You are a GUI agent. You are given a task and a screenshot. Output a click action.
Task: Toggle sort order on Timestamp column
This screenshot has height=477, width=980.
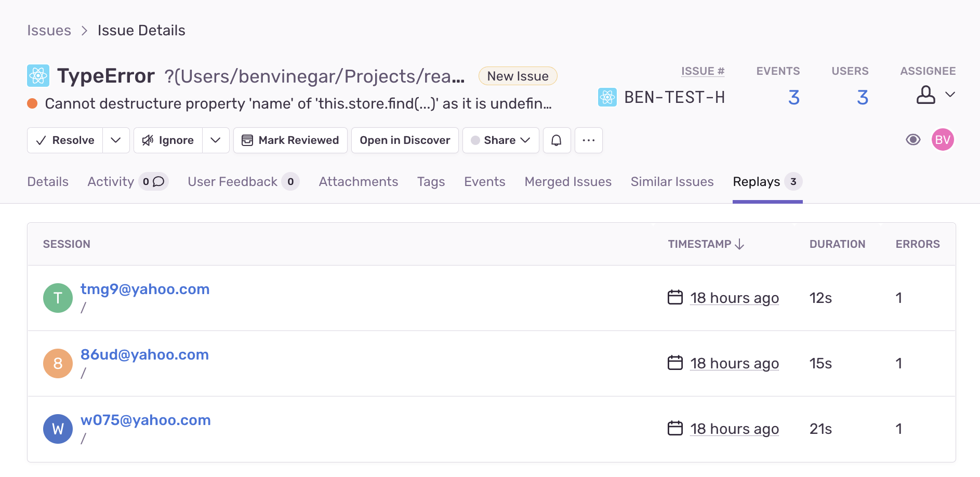pyautogui.click(x=706, y=244)
